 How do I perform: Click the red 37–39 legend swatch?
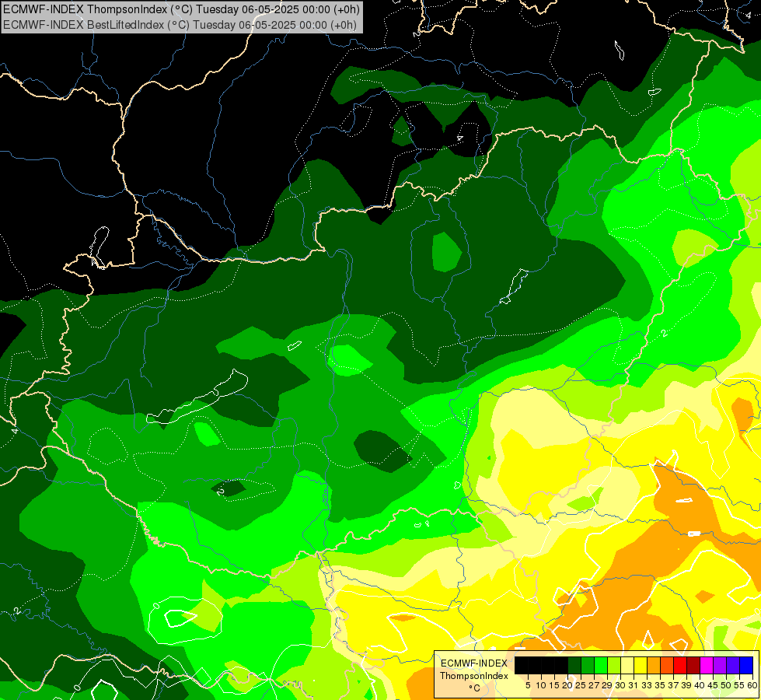click(x=680, y=665)
